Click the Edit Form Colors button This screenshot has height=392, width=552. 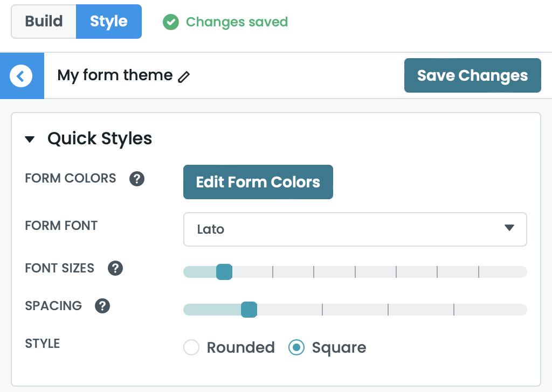coord(258,182)
